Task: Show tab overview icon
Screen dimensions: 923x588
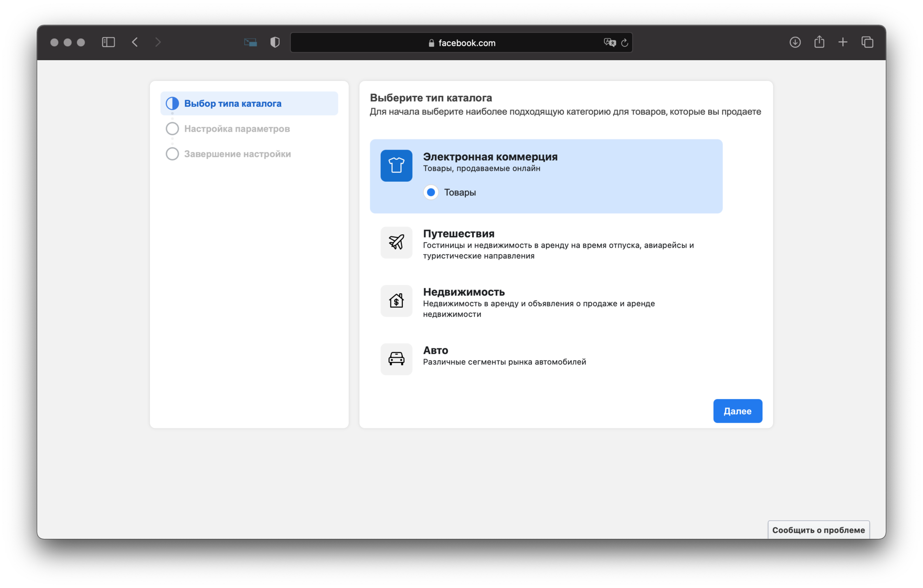Action: (867, 42)
